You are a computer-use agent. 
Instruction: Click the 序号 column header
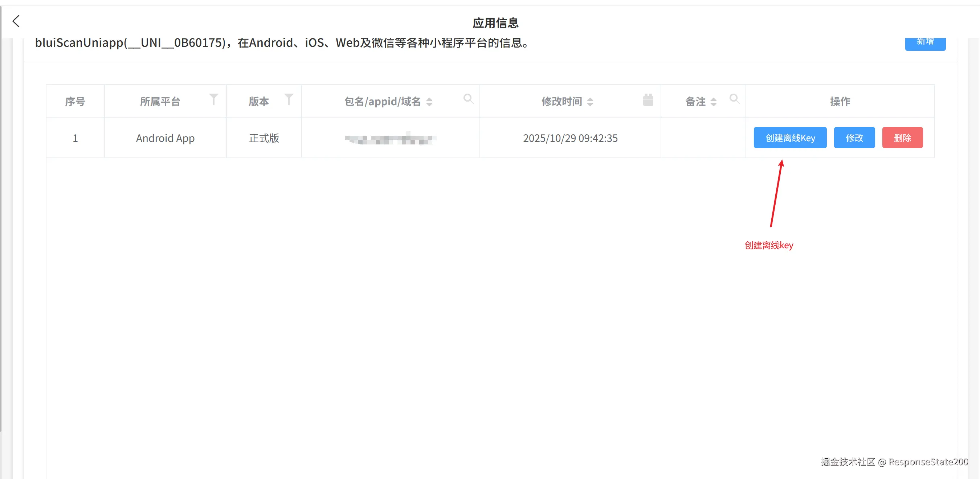point(75,102)
